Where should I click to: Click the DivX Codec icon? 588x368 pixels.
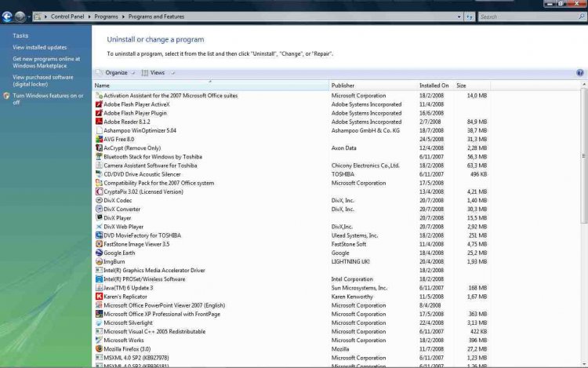(x=99, y=200)
